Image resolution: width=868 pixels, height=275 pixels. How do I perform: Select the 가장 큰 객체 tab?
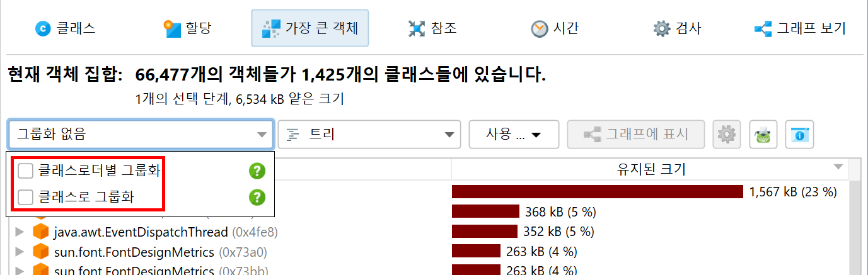pos(310,28)
